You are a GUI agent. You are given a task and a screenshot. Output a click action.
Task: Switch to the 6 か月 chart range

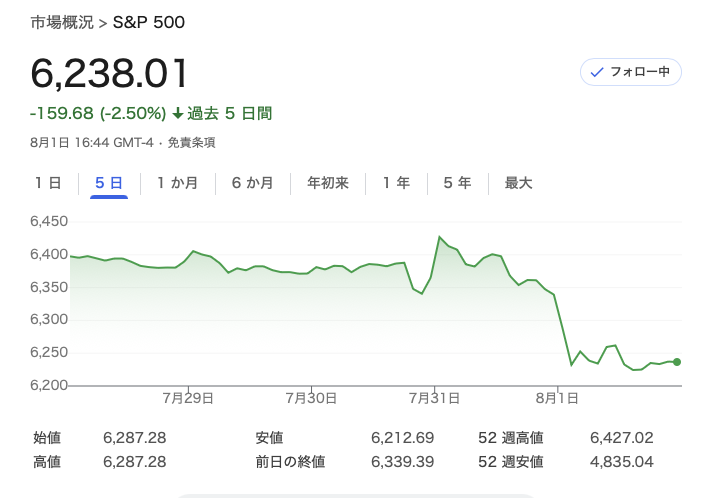(x=252, y=183)
